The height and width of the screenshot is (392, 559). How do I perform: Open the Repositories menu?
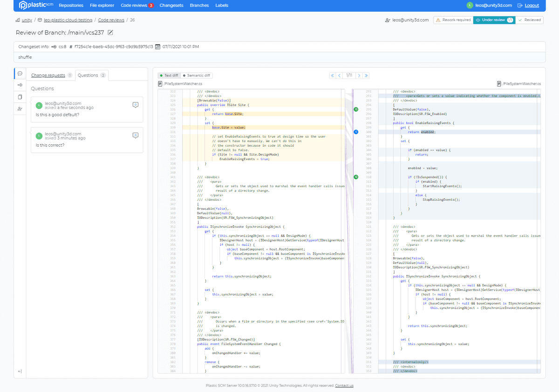click(71, 6)
